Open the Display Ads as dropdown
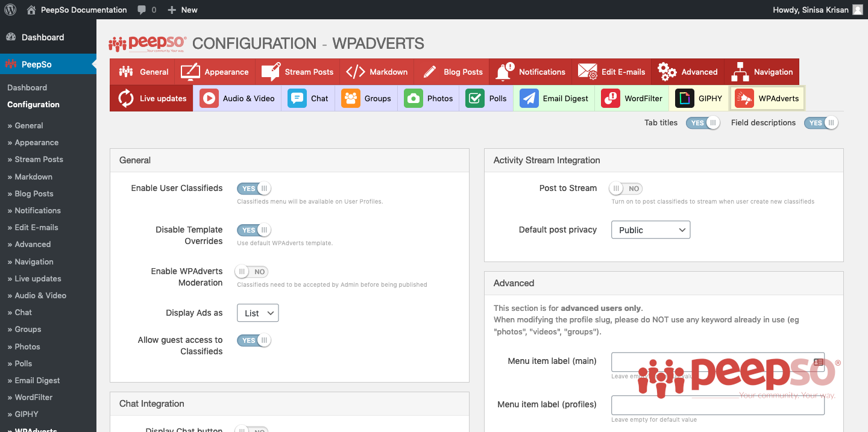868x432 pixels. click(258, 313)
